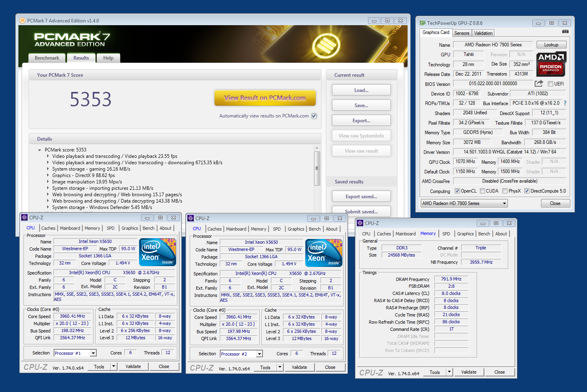Click scroll-up arrow of PCMark Details list
This screenshot has height=392, width=587.
(x=317, y=148)
